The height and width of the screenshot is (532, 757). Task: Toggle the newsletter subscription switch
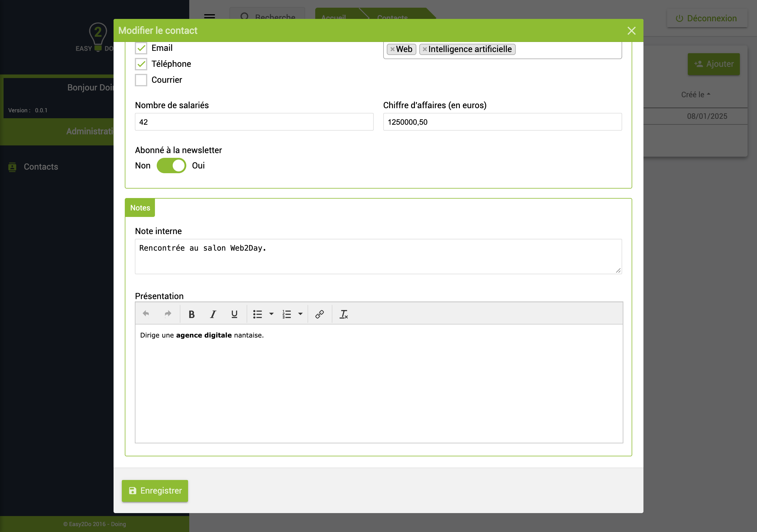[172, 166]
